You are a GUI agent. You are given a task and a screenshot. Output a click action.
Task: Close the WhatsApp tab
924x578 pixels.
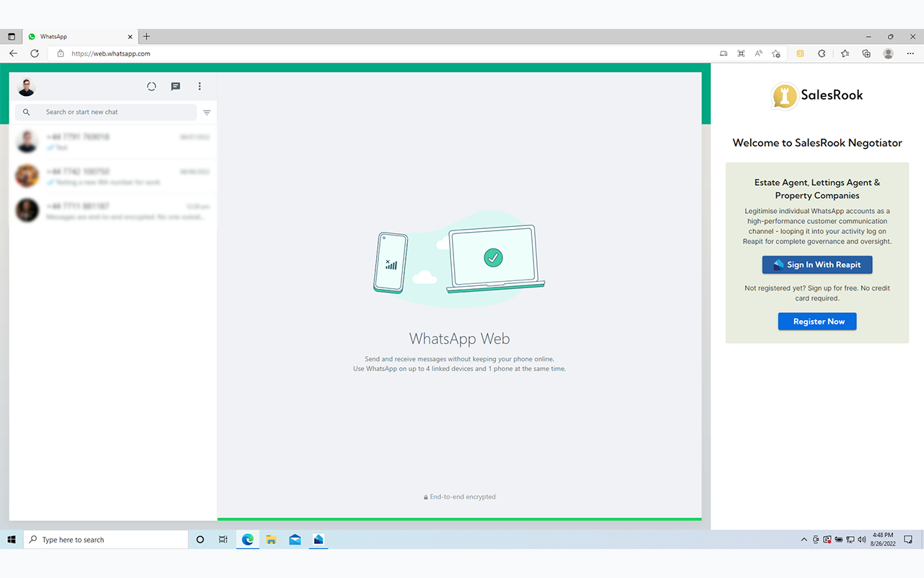tap(131, 37)
